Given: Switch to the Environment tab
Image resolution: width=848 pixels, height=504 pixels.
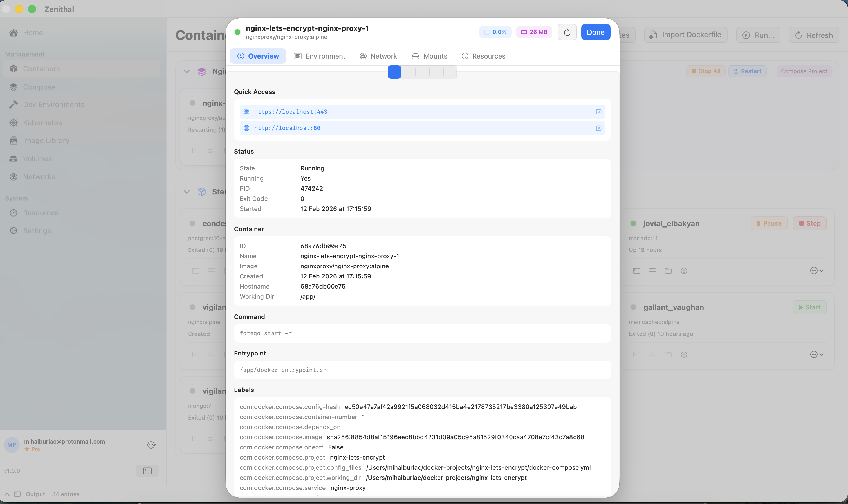Looking at the screenshot, I should pyautogui.click(x=319, y=56).
